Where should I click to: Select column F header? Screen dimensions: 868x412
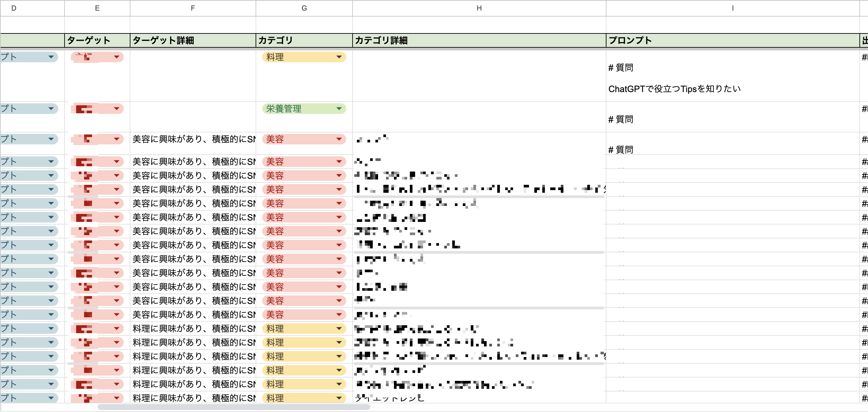(193, 8)
